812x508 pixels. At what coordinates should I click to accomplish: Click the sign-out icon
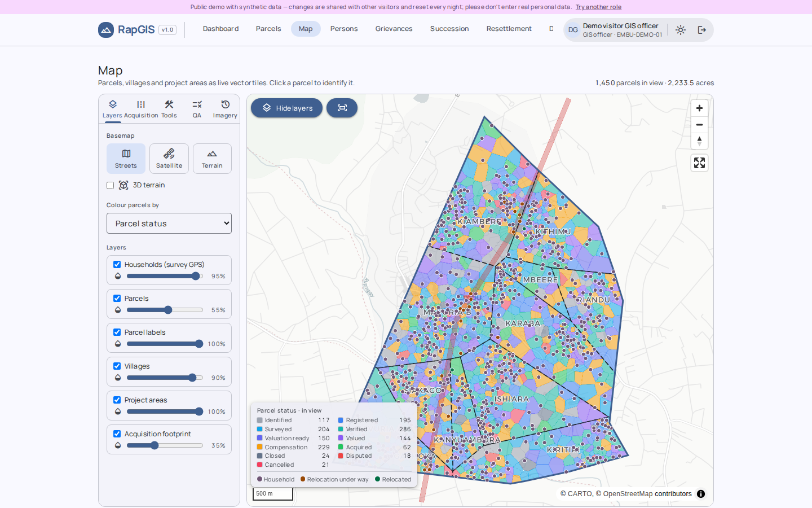702,30
